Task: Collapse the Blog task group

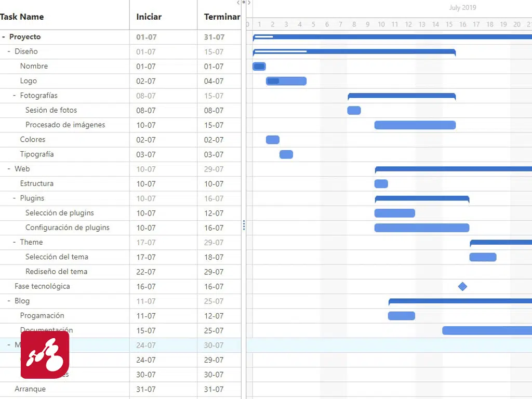Action: (9, 301)
